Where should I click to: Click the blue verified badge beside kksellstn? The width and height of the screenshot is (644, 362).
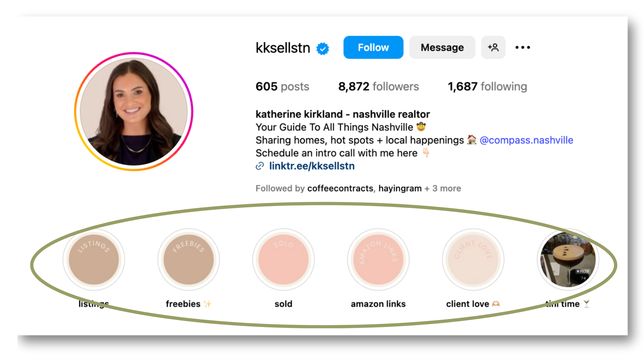pos(322,48)
